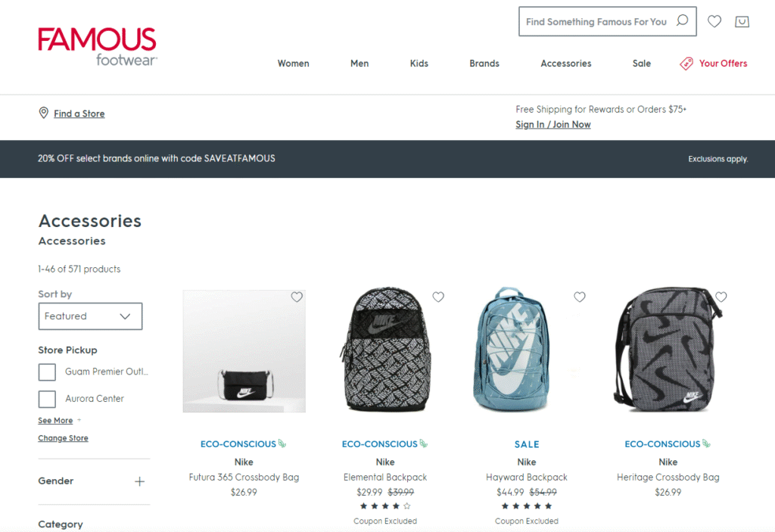Screen dimensions: 775x532
Task: Click the search magnifier icon
Action: coord(682,20)
